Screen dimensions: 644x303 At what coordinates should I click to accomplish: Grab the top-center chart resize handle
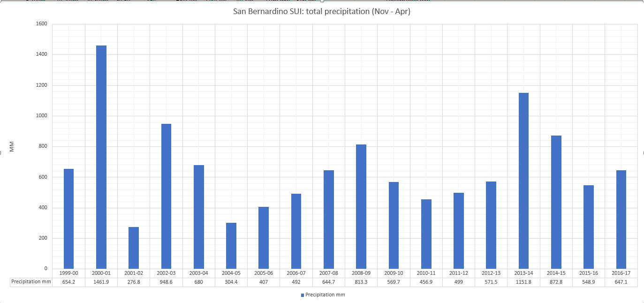coord(322,1)
